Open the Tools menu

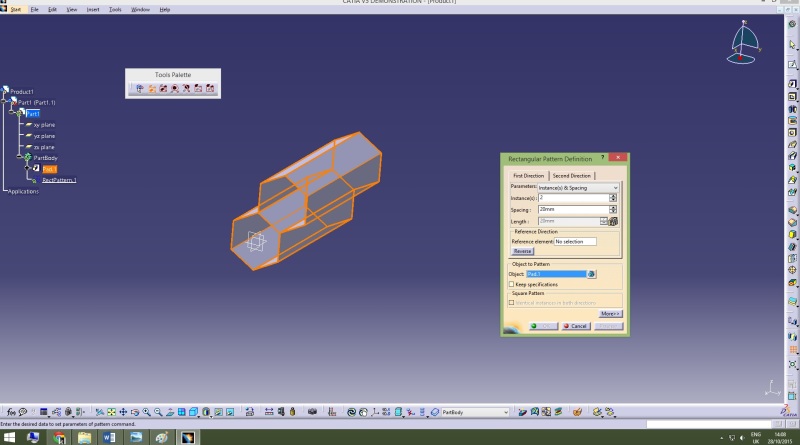pos(115,9)
